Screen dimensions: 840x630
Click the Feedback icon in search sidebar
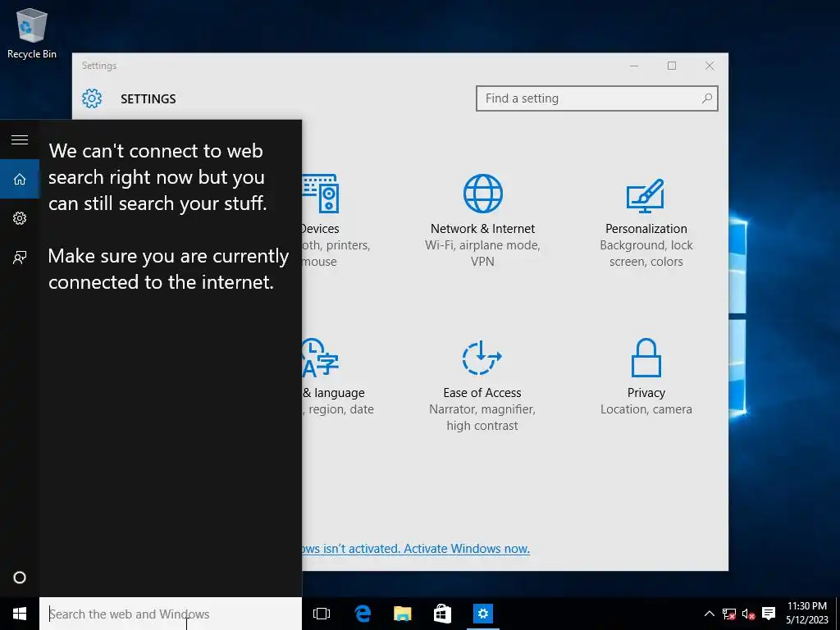point(20,258)
